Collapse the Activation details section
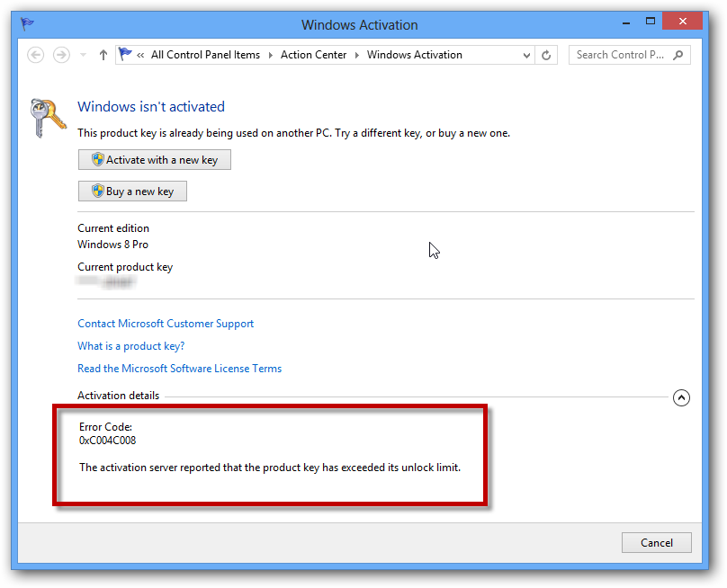Viewport: 727px width, 588px height. point(681,397)
